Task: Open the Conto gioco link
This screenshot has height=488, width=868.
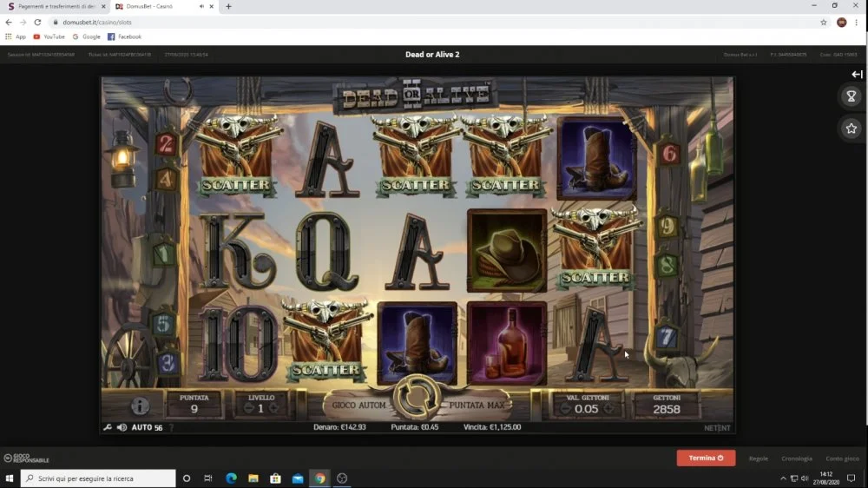Action: (842, 458)
